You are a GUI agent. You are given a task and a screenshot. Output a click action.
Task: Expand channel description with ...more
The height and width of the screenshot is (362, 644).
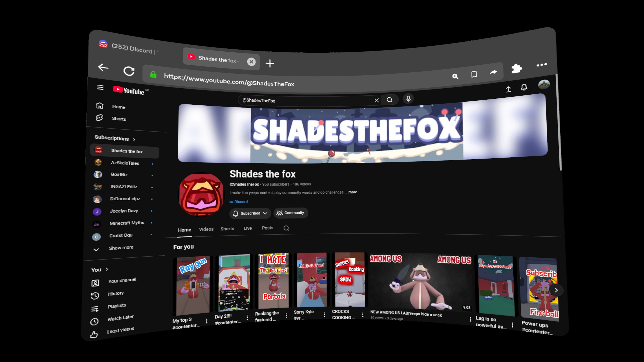pyautogui.click(x=351, y=192)
